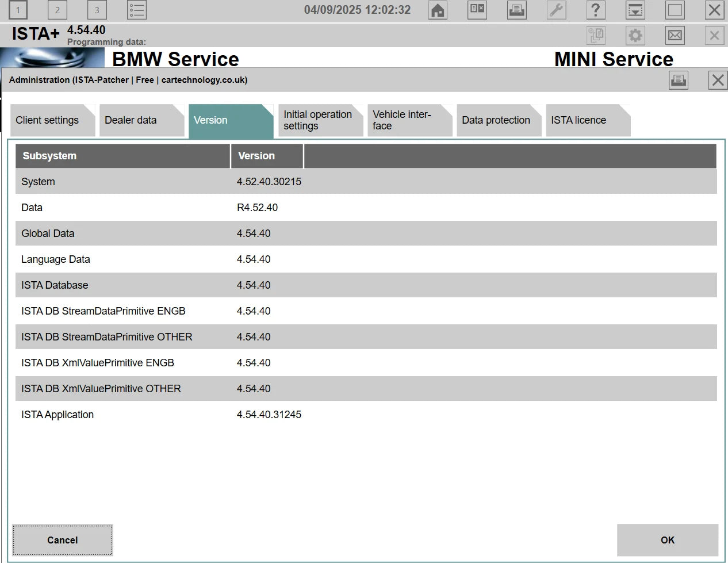Viewport: 728px width, 563px height.
Task: Open the Data protection tab
Action: (x=496, y=120)
